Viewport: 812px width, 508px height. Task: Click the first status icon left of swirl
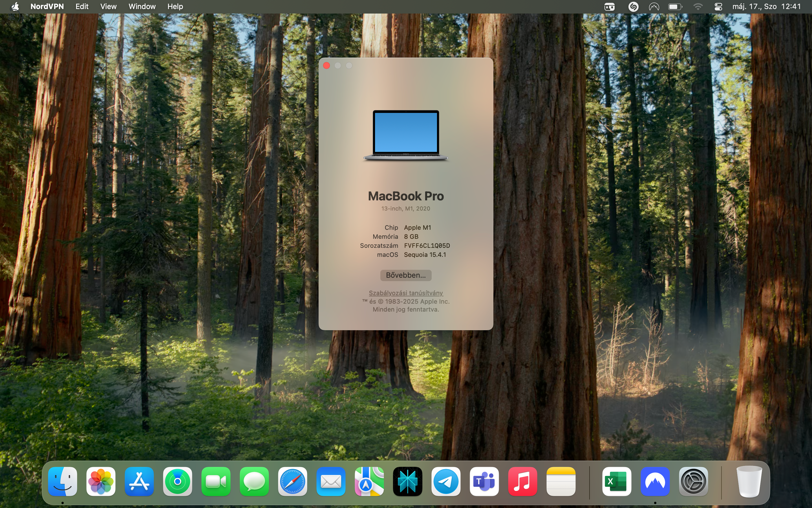pos(609,7)
